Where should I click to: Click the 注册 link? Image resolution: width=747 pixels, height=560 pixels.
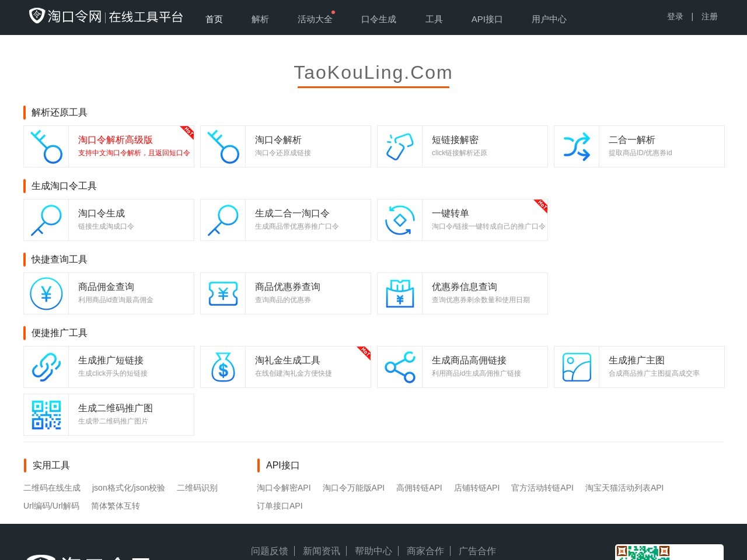710,16
